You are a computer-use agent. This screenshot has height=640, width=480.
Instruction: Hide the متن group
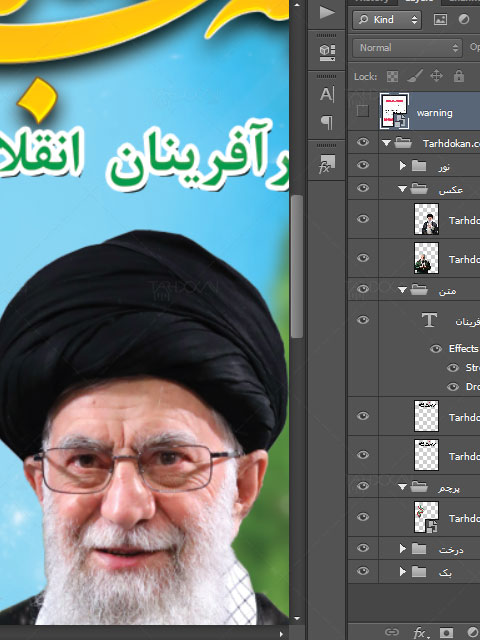(362, 289)
